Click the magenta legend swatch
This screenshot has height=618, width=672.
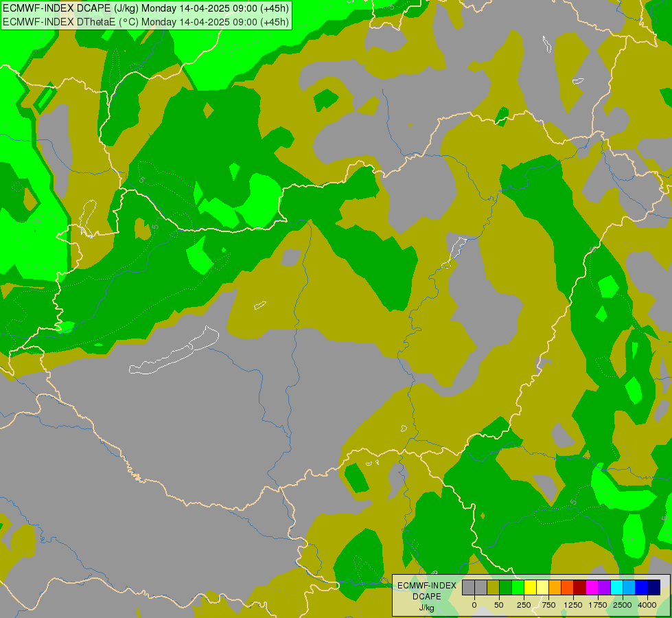592,588
